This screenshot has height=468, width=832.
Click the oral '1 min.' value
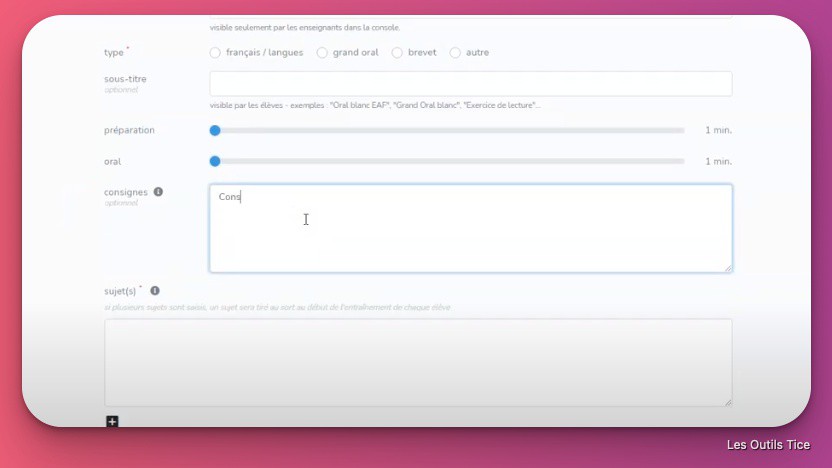point(718,161)
